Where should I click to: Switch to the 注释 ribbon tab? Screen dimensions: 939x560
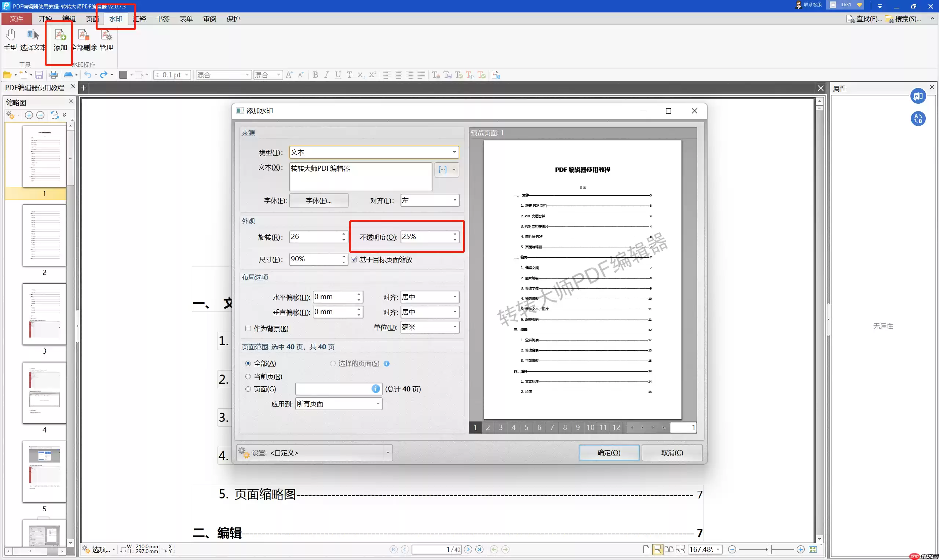(x=140, y=19)
